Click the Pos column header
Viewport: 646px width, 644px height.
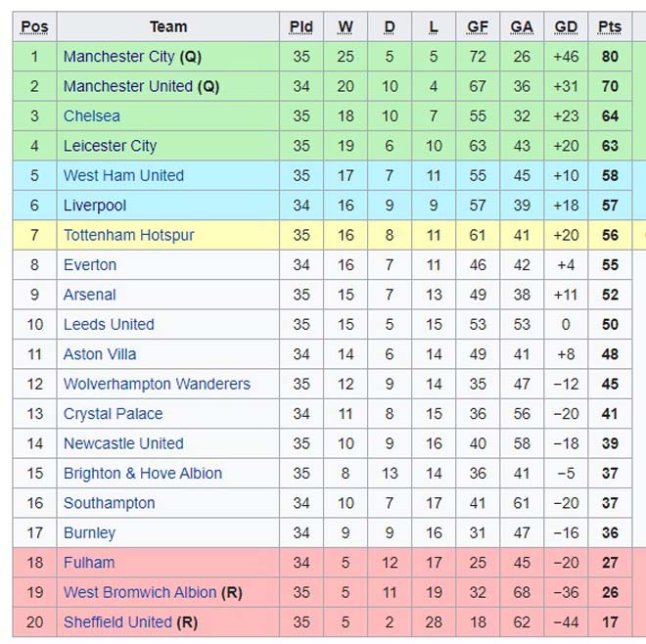[x=34, y=26]
